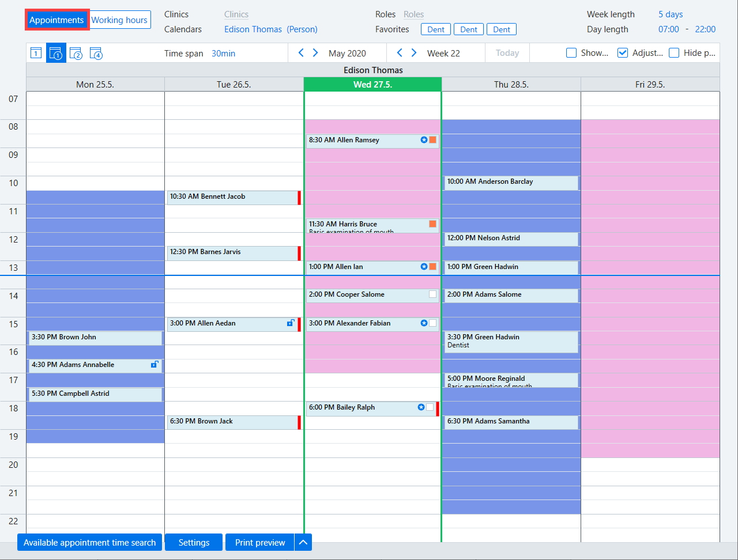Click red marker on Brown Jack appointment

click(299, 422)
